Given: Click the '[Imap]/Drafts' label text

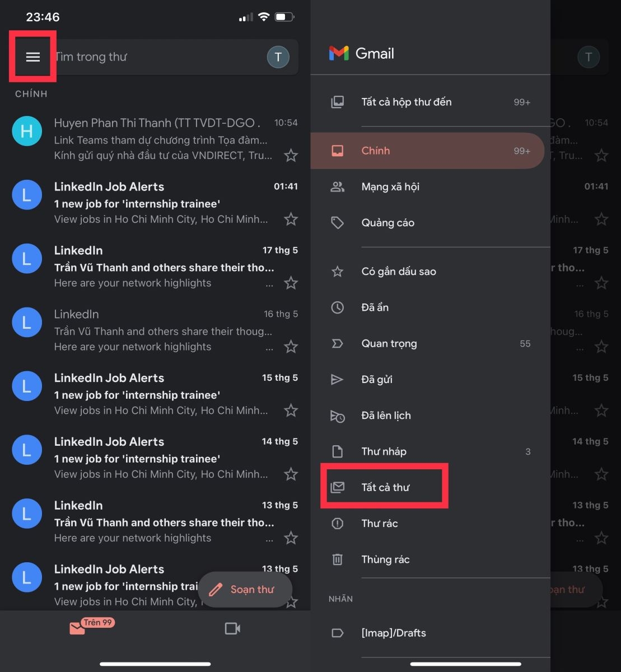Looking at the screenshot, I should (x=394, y=633).
